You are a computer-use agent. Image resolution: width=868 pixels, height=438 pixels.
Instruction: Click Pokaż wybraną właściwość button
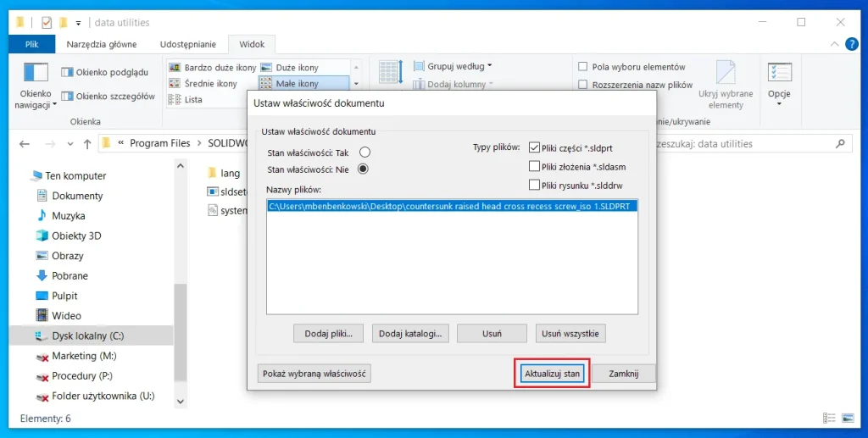click(314, 374)
